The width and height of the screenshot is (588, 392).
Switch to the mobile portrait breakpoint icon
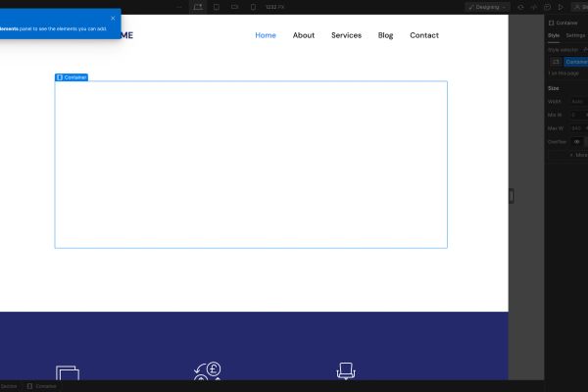[253, 7]
